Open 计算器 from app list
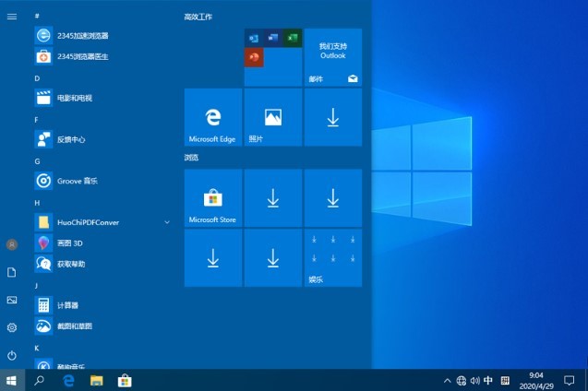Screen dimensions: 588x391 (x=67, y=305)
